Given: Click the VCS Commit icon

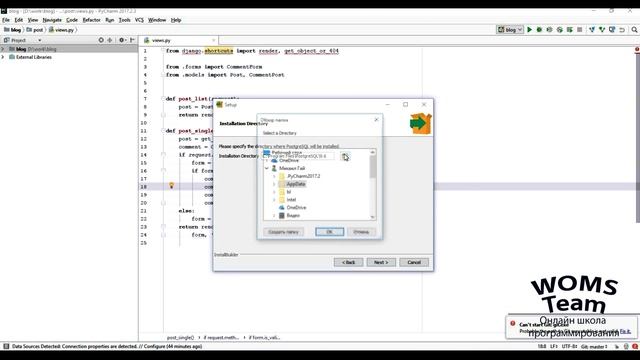Looking at the screenshot, I should point(602,30).
